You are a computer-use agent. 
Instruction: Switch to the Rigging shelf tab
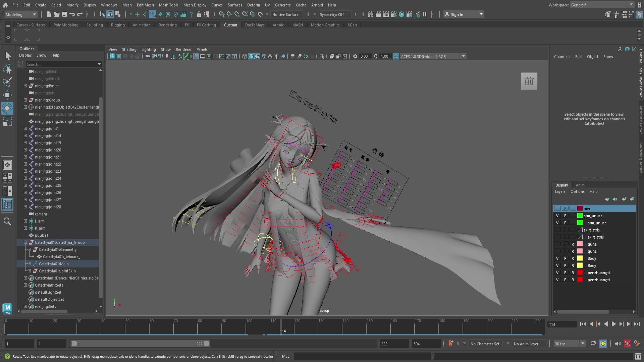118,25
